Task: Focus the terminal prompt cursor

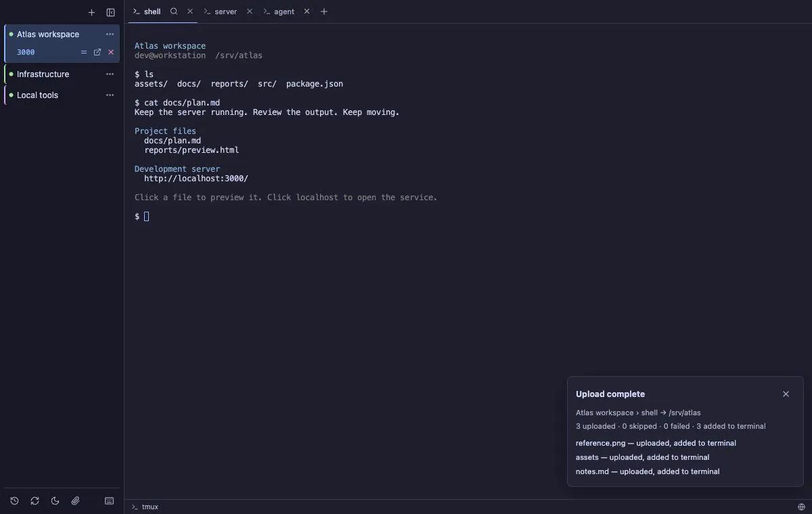Action: tap(146, 216)
